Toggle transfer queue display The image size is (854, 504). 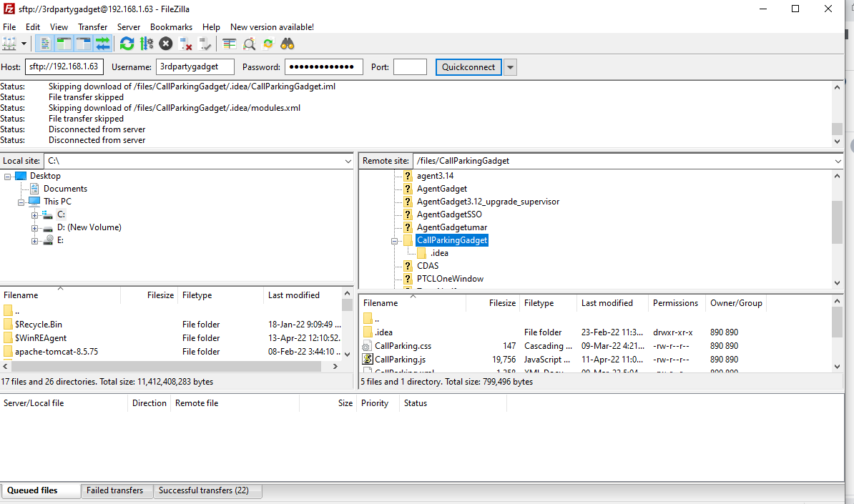pyautogui.click(x=103, y=44)
